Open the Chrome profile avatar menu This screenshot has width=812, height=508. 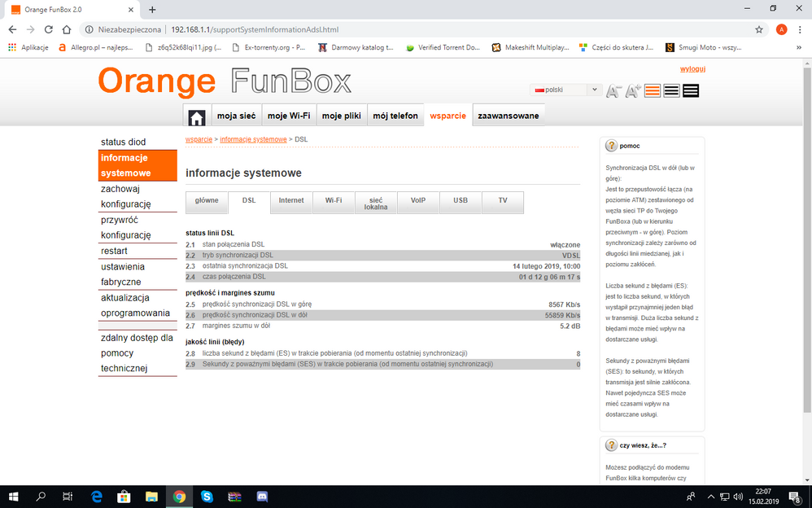pos(781,29)
